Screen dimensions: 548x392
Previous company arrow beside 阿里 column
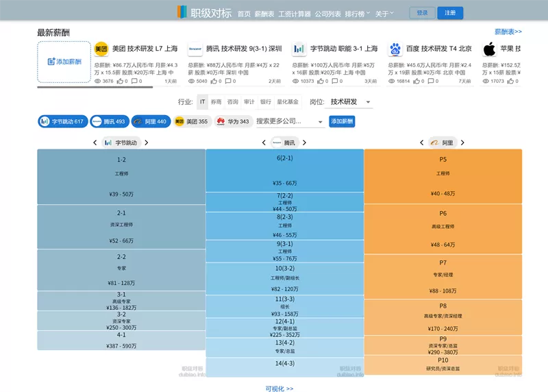coord(422,143)
